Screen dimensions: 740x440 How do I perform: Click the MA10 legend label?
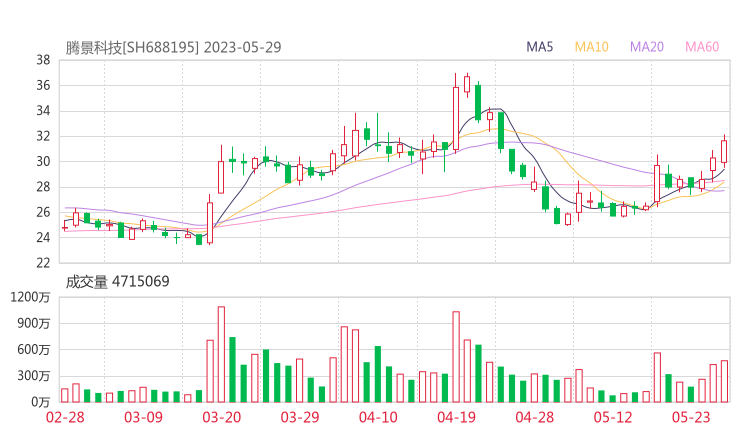591,47
